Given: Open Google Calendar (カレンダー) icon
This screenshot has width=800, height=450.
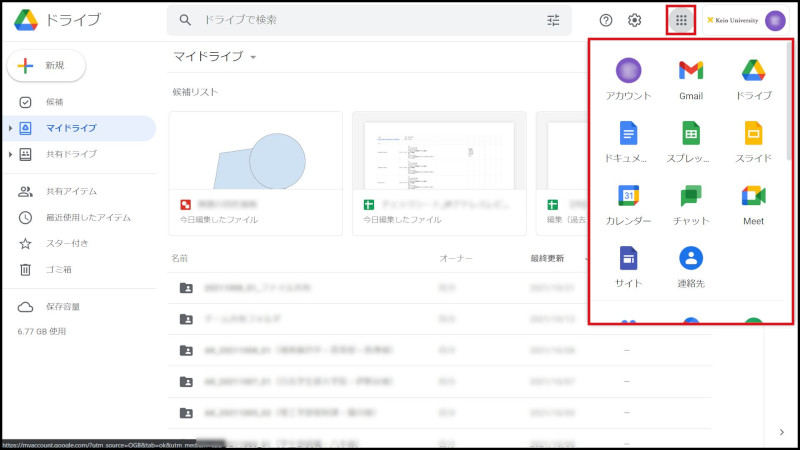Looking at the screenshot, I should (628, 196).
